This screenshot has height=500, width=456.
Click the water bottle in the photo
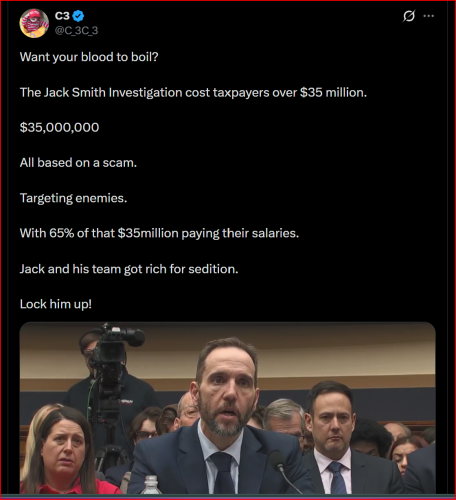(151, 485)
